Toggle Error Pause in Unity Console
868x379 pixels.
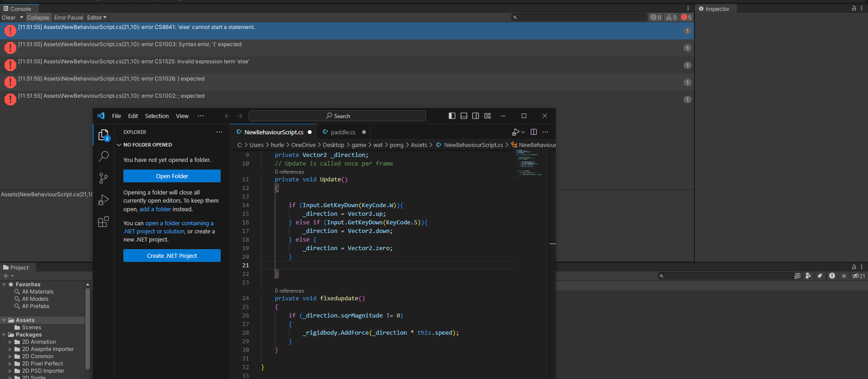(x=69, y=18)
